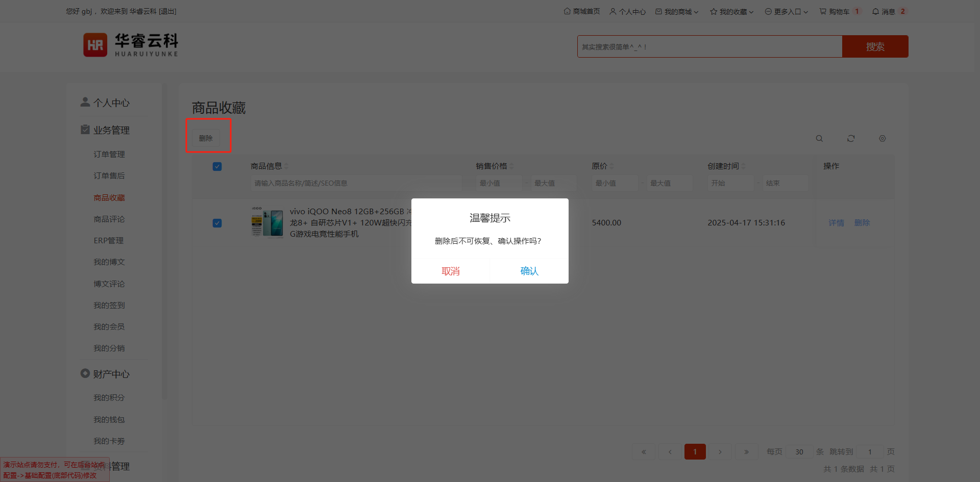Open the 消息 notifications bell
The image size is (980, 482).
point(884,11)
